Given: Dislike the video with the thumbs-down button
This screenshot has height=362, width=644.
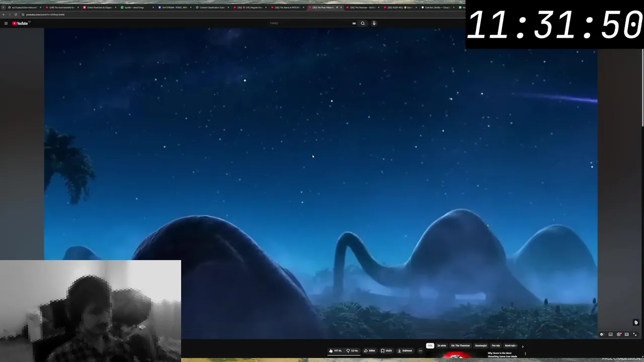Looking at the screenshot, I should pos(352,351).
